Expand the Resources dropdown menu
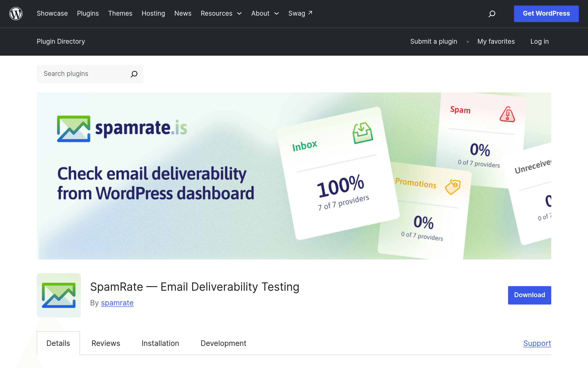The image size is (588, 368). pos(221,14)
